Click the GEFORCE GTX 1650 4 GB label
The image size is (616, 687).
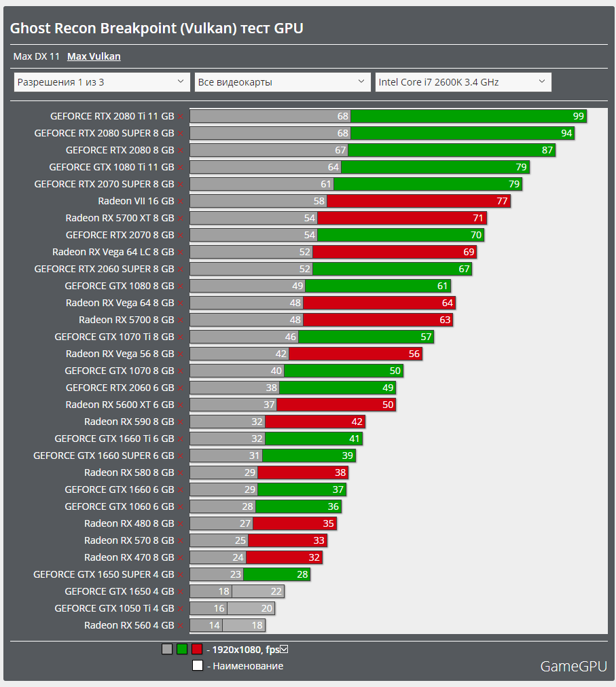[x=120, y=591]
